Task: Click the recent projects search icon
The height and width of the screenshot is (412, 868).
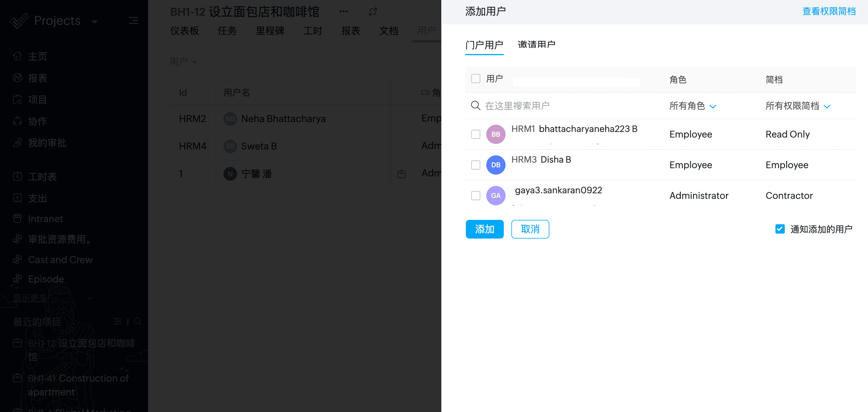Action: tap(138, 321)
